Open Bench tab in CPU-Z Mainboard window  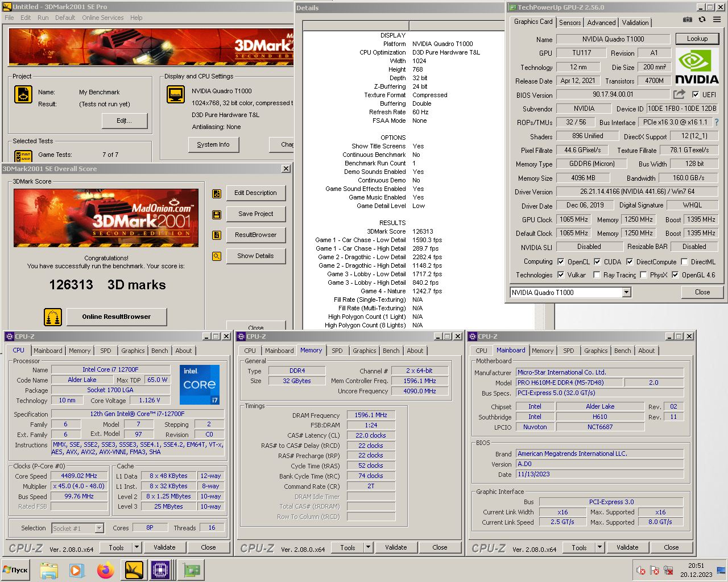[622, 351]
